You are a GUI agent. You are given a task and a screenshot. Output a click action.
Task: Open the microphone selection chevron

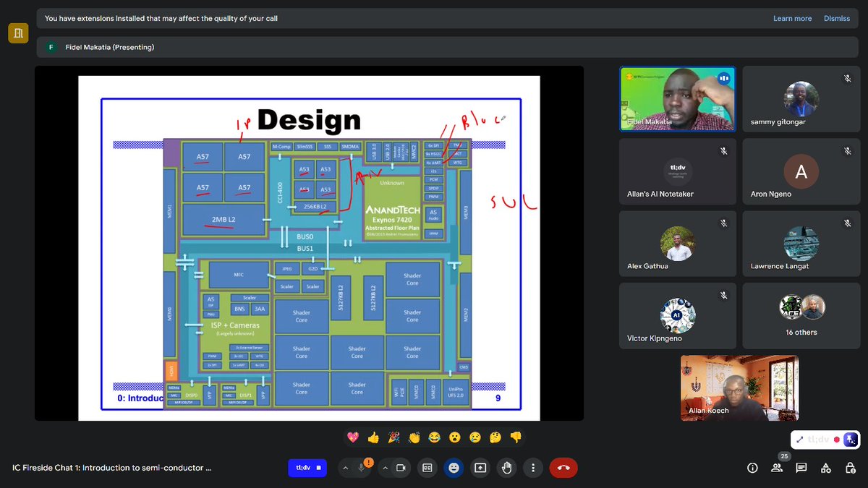[x=345, y=468]
